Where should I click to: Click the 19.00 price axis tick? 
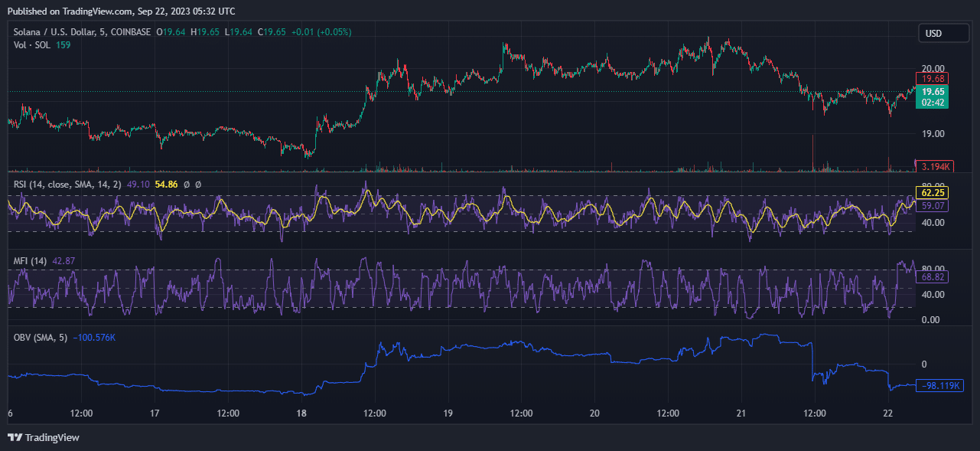(933, 134)
